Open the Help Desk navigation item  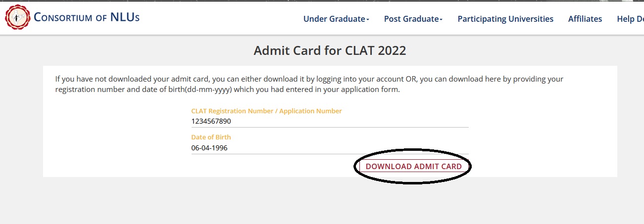[x=630, y=19]
